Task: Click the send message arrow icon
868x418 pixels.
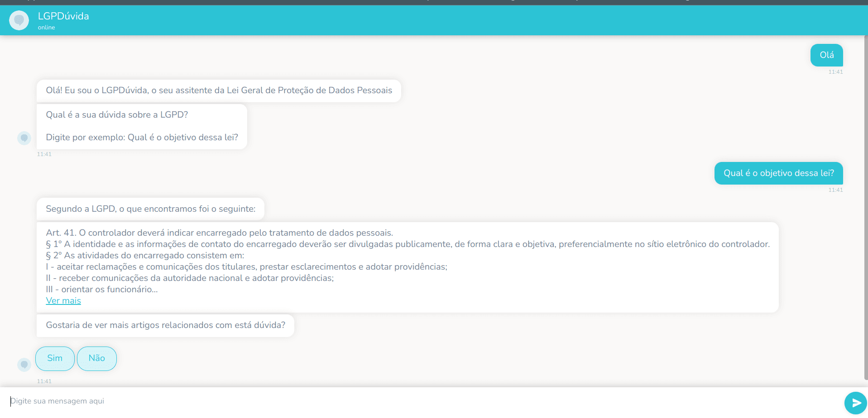Action: pyautogui.click(x=855, y=403)
